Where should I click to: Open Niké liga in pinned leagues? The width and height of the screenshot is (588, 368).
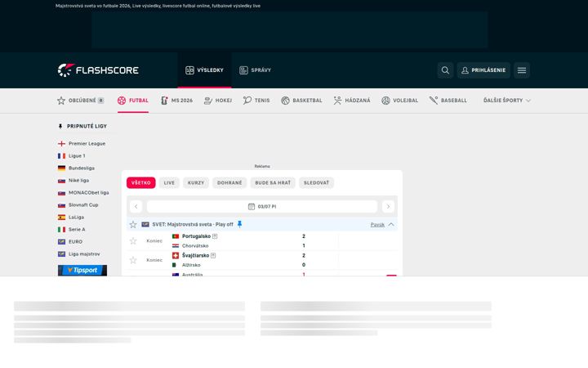click(x=73, y=180)
